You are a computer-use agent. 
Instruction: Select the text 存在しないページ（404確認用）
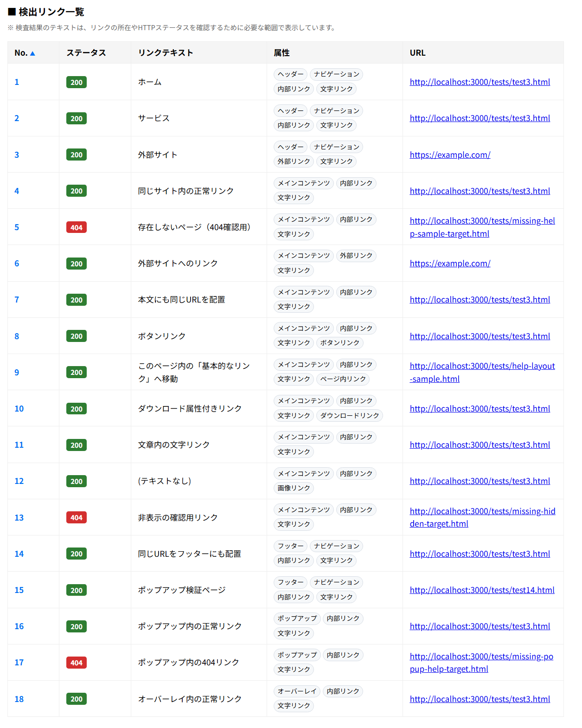pos(196,227)
